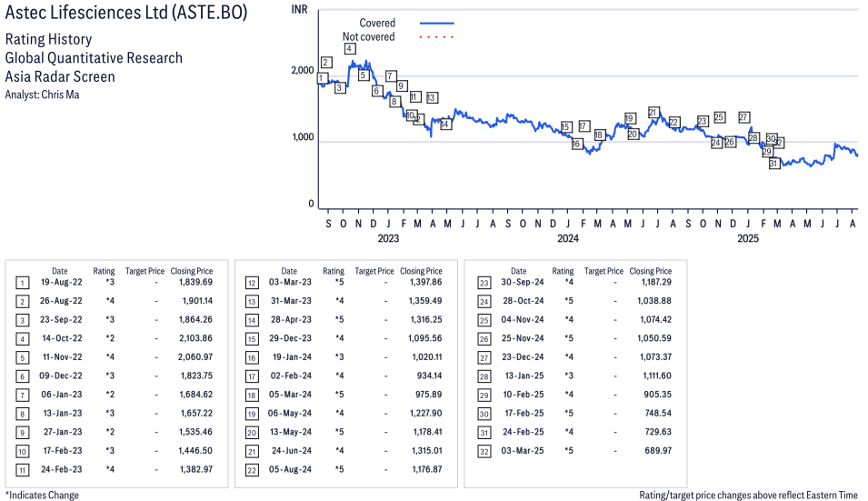Select closing price '1,382.97'
The width and height of the screenshot is (868, 501).
196,469
